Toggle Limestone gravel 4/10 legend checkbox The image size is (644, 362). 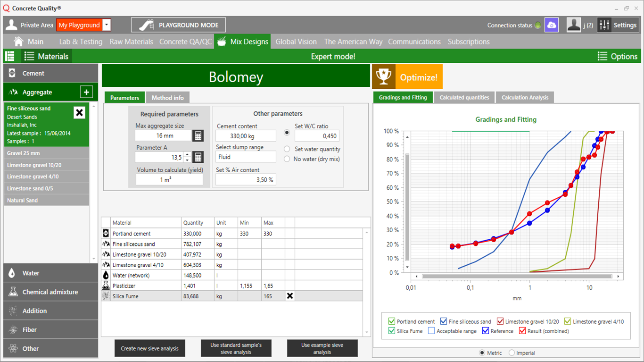point(568,321)
